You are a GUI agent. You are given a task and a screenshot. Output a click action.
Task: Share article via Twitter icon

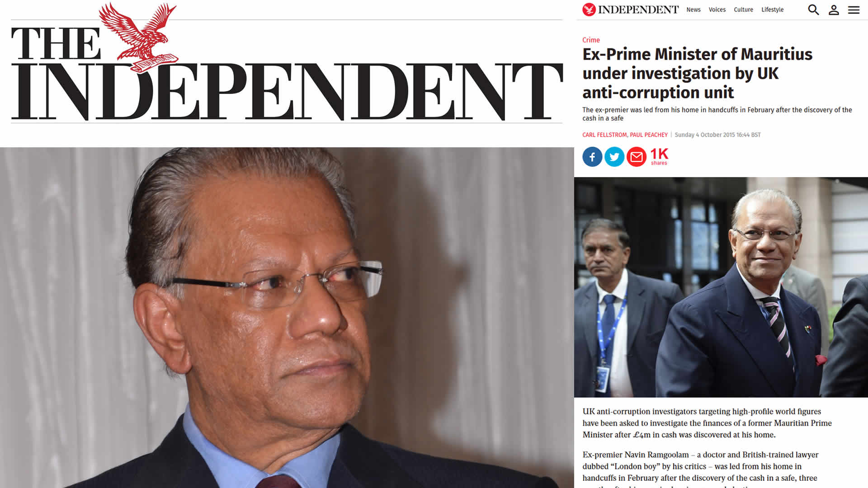pos(614,157)
